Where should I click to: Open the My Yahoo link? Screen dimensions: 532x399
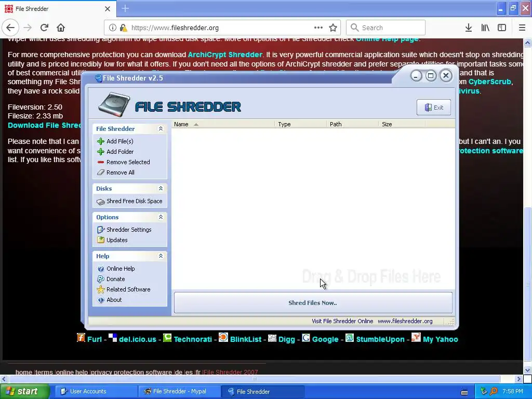(441, 339)
